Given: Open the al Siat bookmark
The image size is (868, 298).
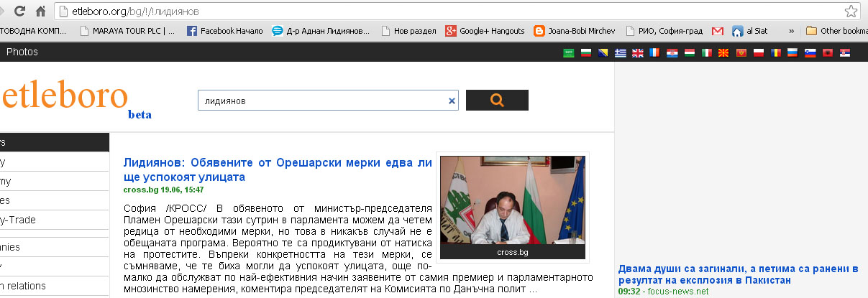Looking at the screenshot, I should pyautogui.click(x=750, y=31).
